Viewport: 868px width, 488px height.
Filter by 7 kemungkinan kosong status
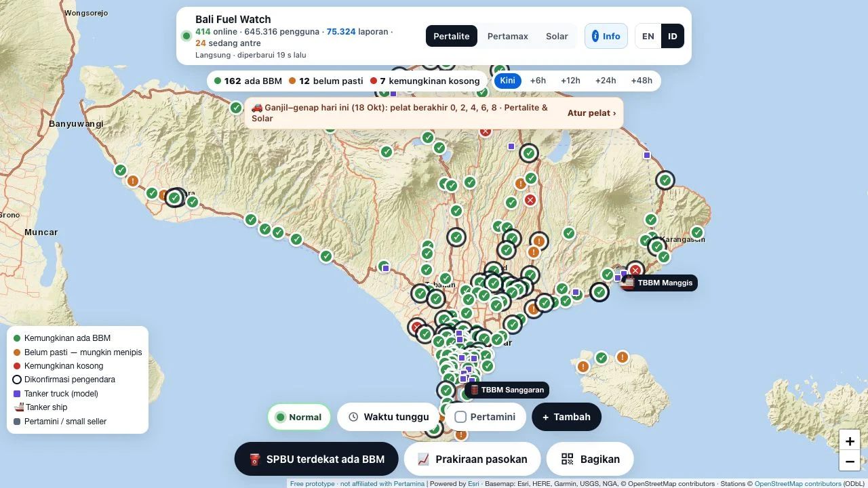click(x=425, y=81)
